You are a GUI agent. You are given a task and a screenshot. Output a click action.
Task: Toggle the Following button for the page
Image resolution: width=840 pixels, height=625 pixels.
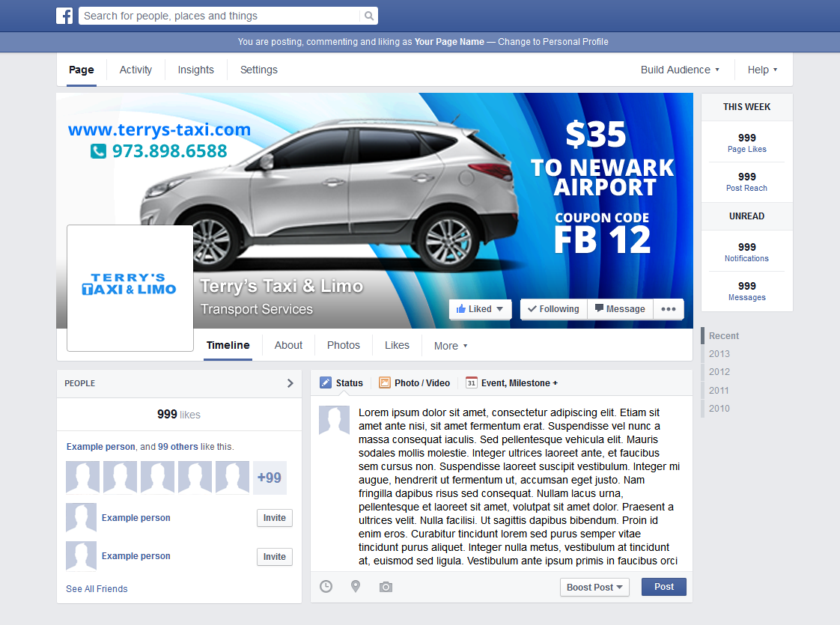(554, 308)
